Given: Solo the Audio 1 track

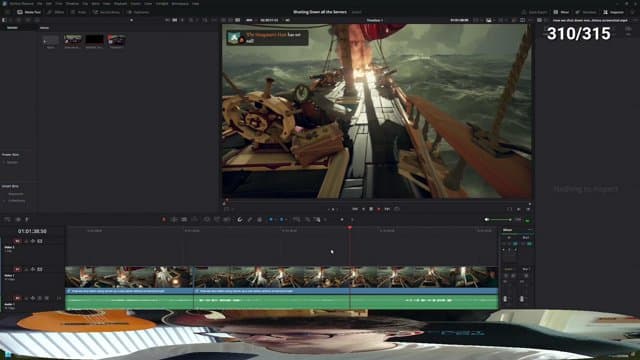Looking at the screenshot, I should point(40,298).
